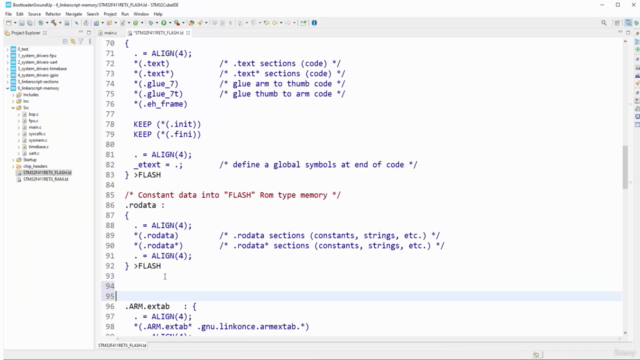Open the Window menu

coord(141,14)
